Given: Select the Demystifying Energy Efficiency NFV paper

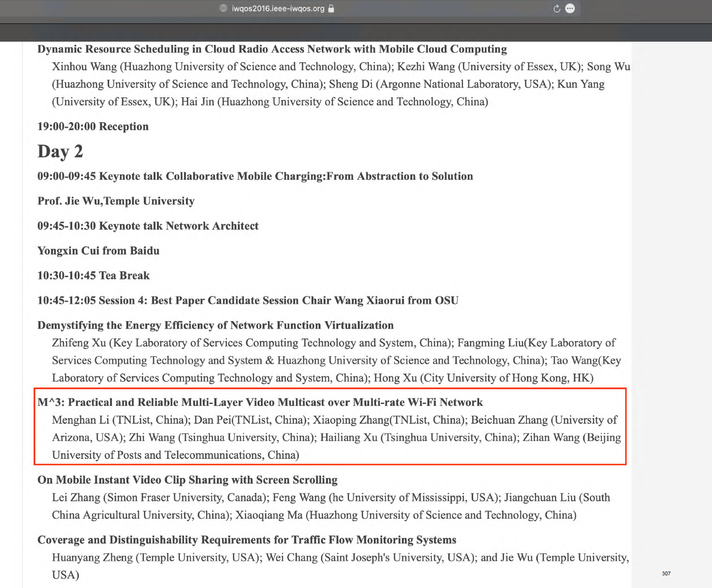Looking at the screenshot, I should (x=215, y=325).
